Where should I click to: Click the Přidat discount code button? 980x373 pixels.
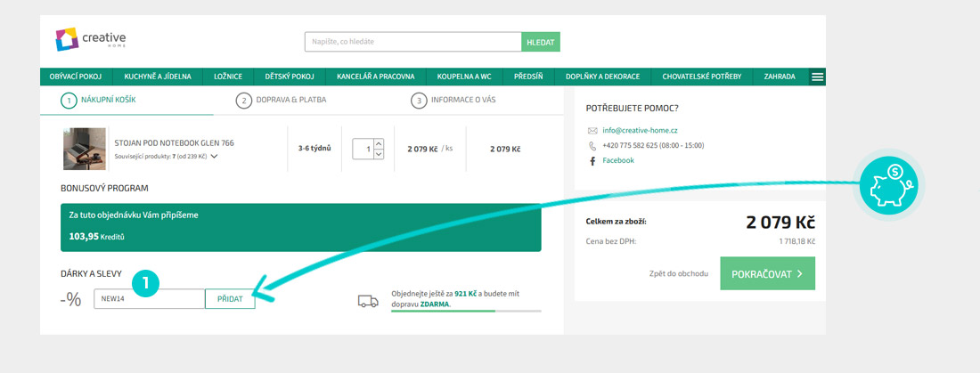(230, 299)
